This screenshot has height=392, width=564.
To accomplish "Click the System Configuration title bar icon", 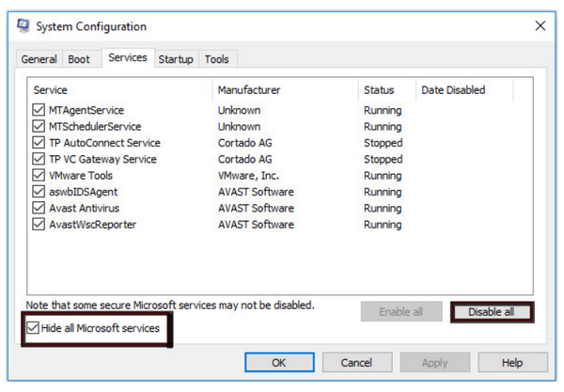I will tap(23, 26).
